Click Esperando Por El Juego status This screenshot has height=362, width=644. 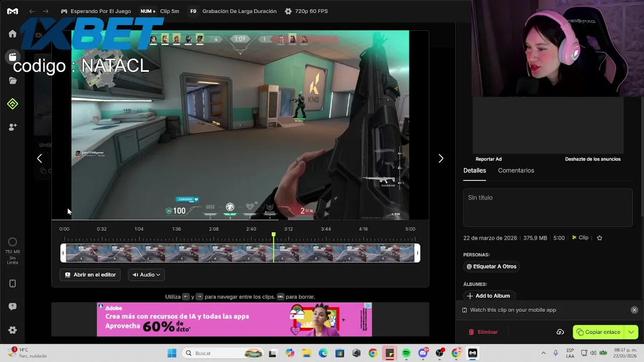[96, 11]
